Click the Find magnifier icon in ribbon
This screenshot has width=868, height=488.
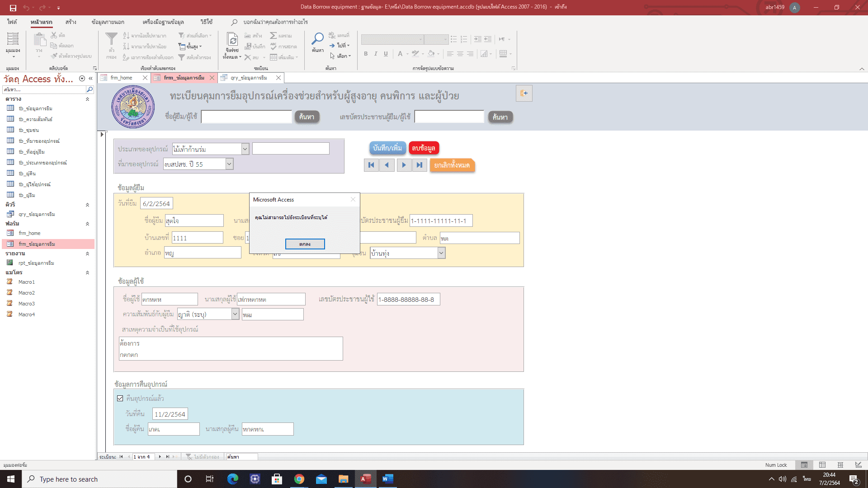pyautogui.click(x=318, y=39)
